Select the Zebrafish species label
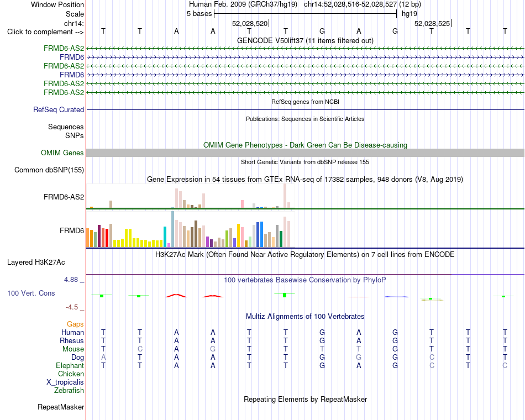This screenshot has height=420, width=525. coord(69,390)
